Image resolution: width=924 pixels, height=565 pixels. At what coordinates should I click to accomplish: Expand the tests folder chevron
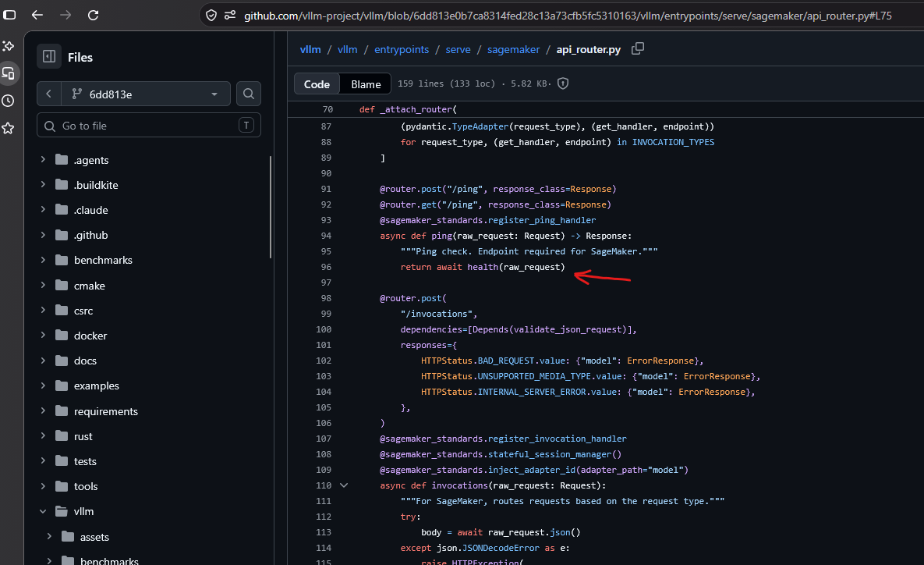pyautogui.click(x=43, y=461)
